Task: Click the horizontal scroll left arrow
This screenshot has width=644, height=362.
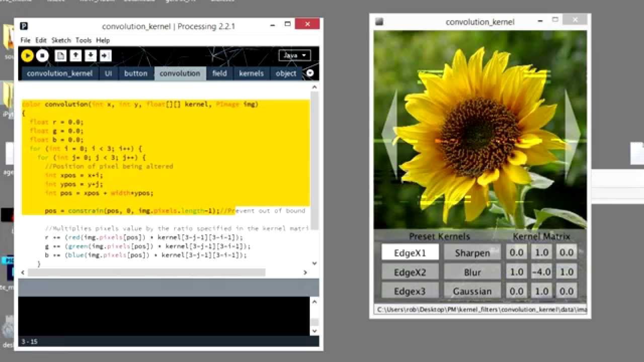Action: [x=23, y=272]
